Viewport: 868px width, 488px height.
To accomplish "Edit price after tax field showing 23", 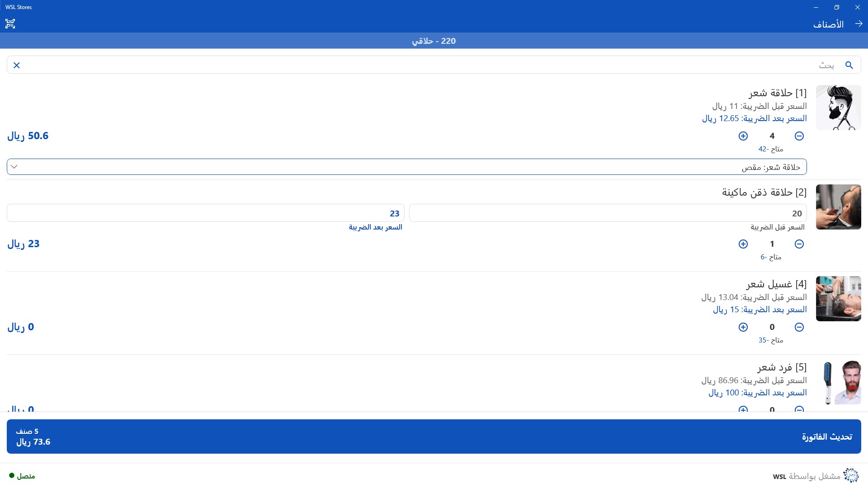I will [x=205, y=213].
